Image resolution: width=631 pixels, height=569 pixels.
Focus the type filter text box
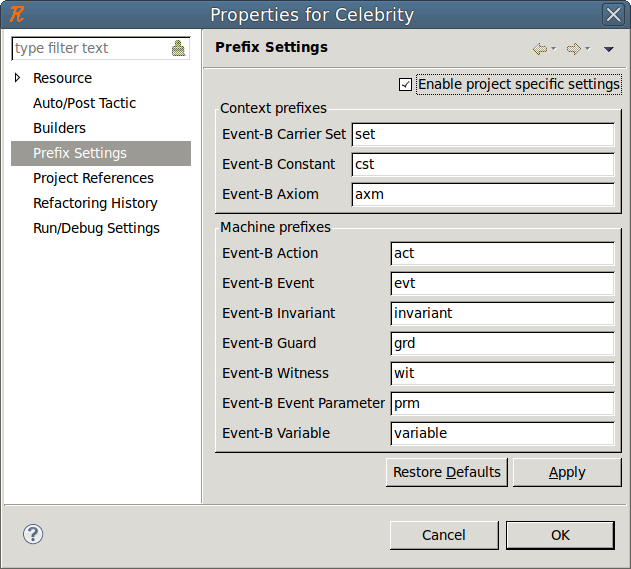[x=88, y=48]
